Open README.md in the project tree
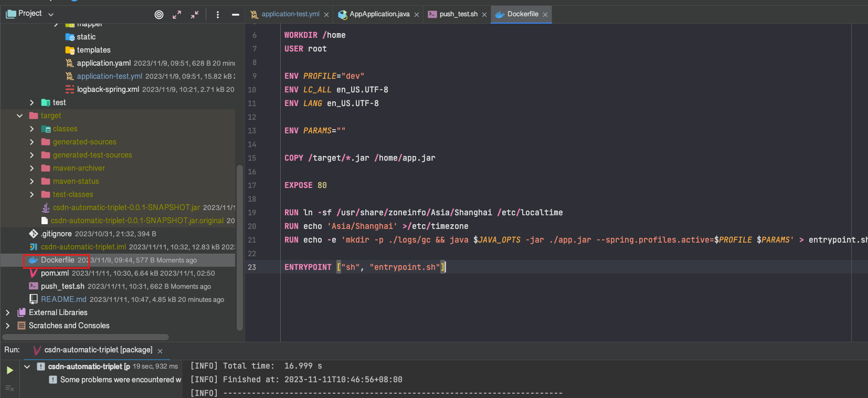This screenshot has height=398, width=868. point(63,299)
